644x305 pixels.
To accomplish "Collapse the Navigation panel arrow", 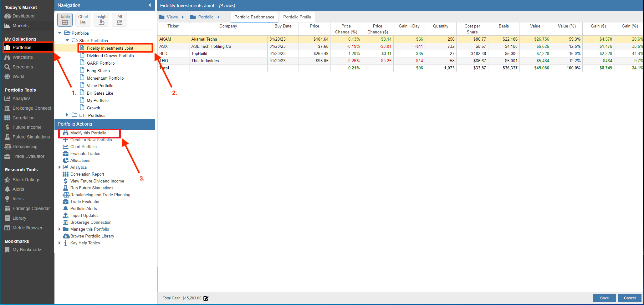I will tap(150, 5).
